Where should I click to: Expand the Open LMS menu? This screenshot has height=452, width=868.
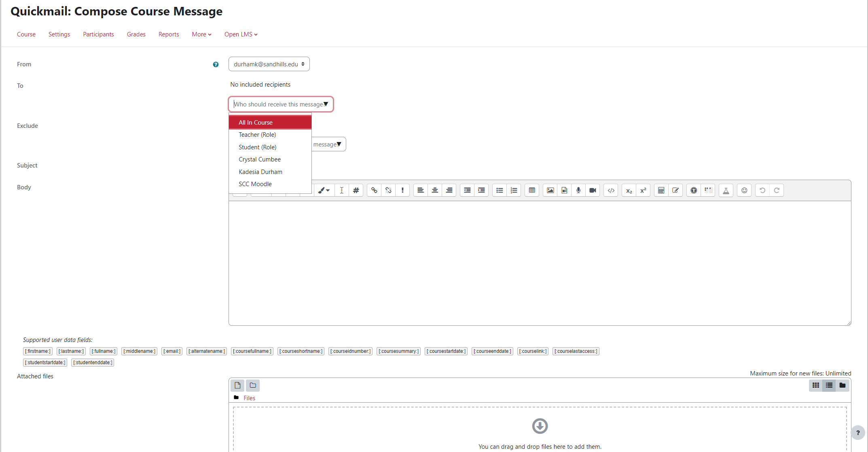click(241, 34)
